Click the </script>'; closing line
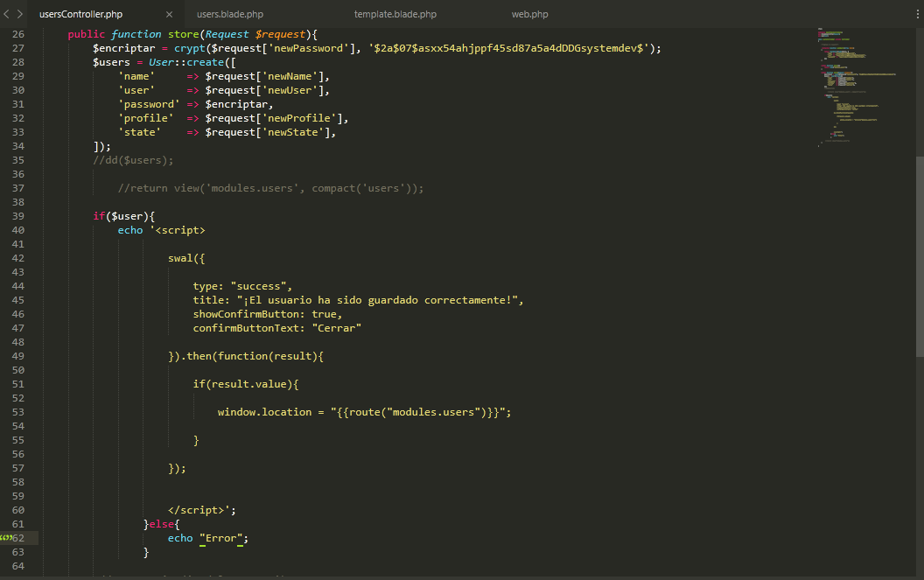Image resolution: width=924 pixels, height=580 pixels. (x=202, y=510)
